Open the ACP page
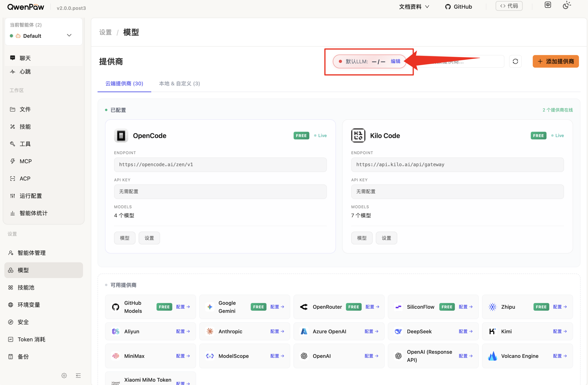This screenshot has height=385, width=588. (x=43, y=178)
